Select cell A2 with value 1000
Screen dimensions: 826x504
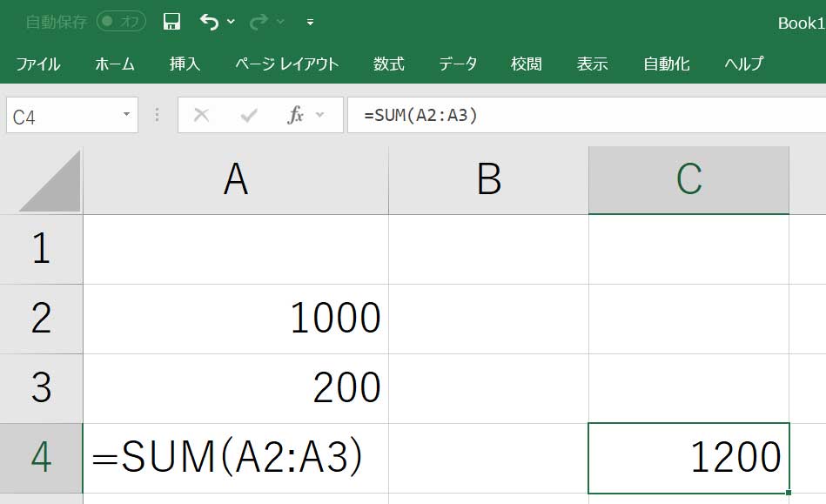tap(236, 319)
